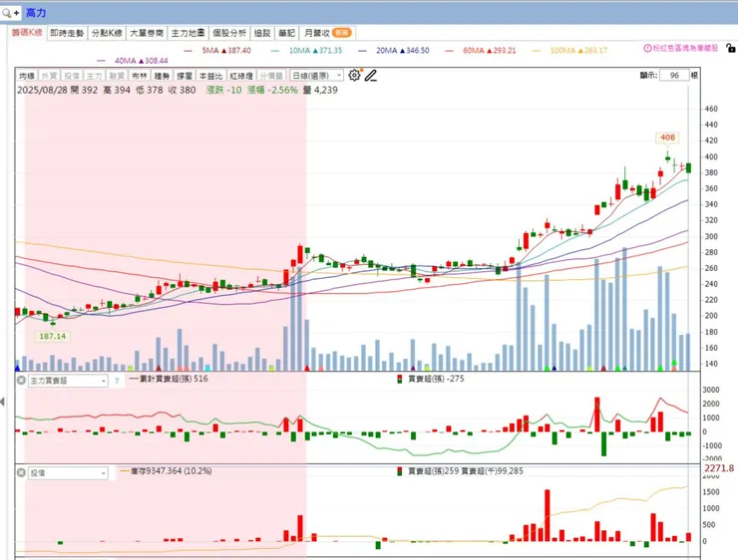This screenshot has height=560, width=738.
Task: Collapse the left side panel arrow
Action: coord(3,402)
